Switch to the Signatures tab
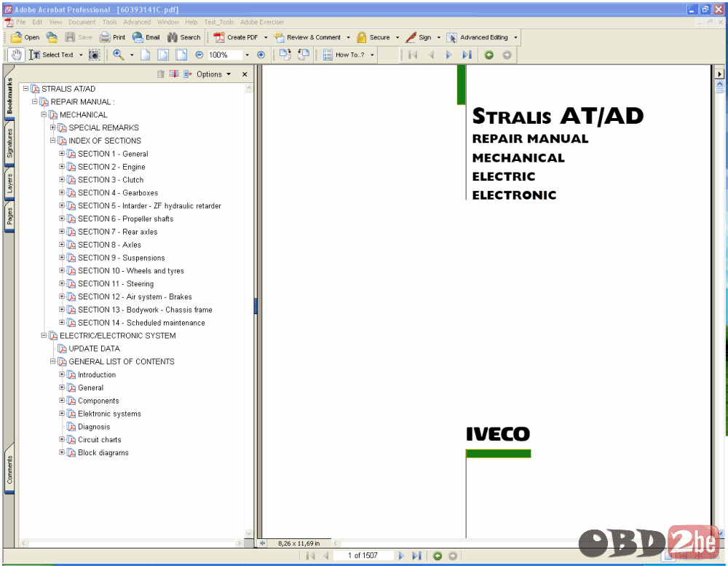 tap(9, 143)
